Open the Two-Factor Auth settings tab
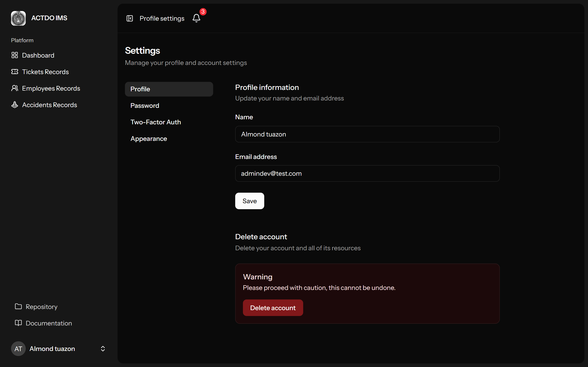588x367 pixels. pyautogui.click(x=155, y=122)
